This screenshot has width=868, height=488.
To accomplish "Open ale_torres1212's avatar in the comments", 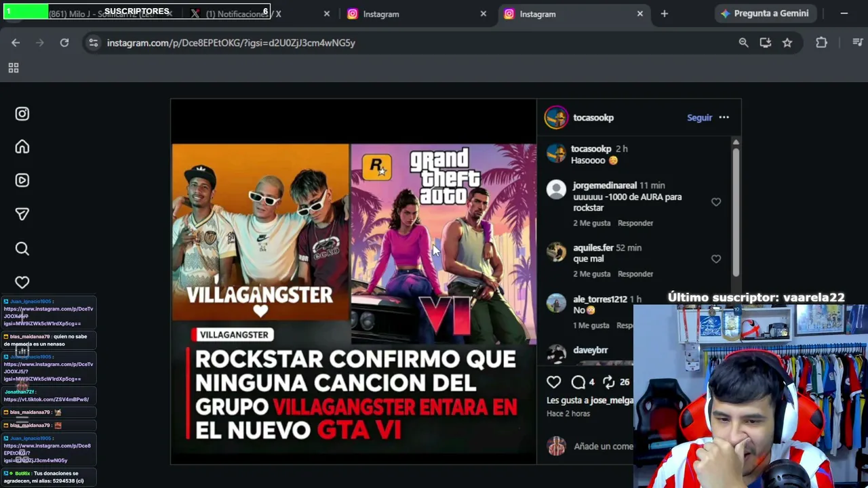I will [x=556, y=304].
